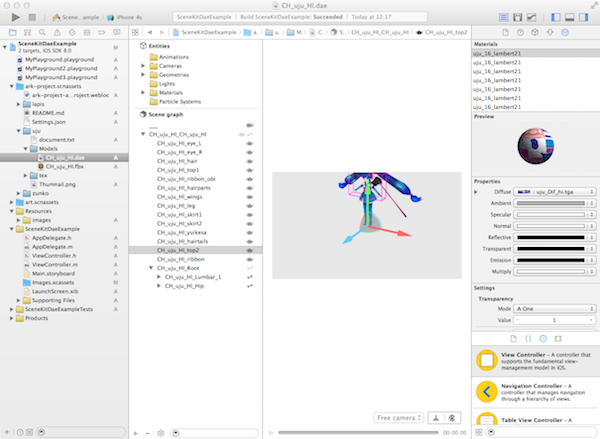Open the debug navigator tab
600x439 pixels.
tap(87, 33)
